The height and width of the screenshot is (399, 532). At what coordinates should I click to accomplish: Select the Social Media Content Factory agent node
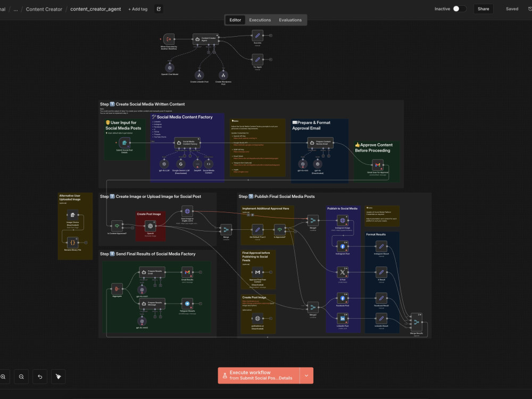[187, 143]
